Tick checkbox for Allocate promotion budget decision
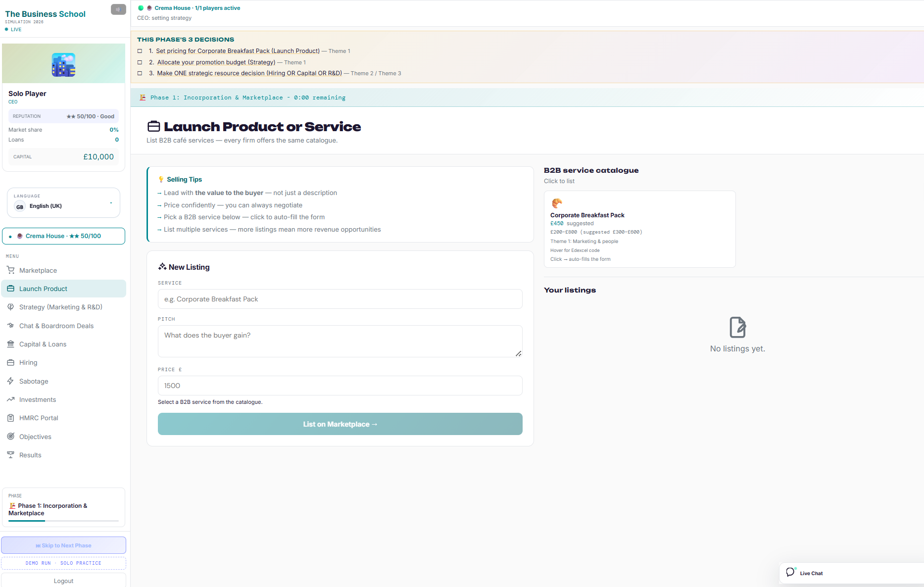The width and height of the screenshot is (924, 587). (140, 62)
